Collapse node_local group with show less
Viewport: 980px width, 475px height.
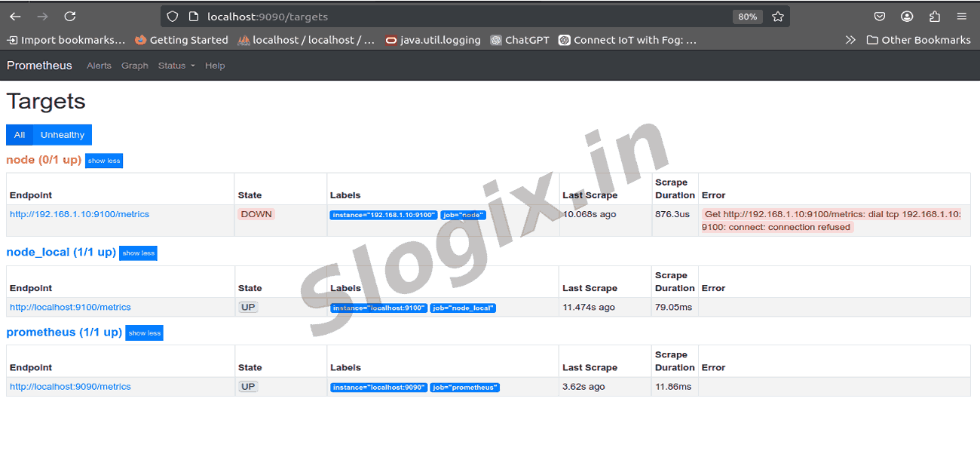pyautogui.click(x=138, y=253)
